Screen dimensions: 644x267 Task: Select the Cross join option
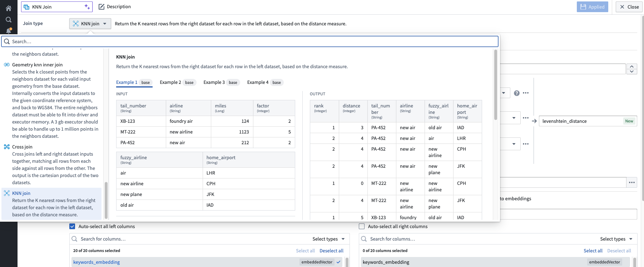(51, 165)
